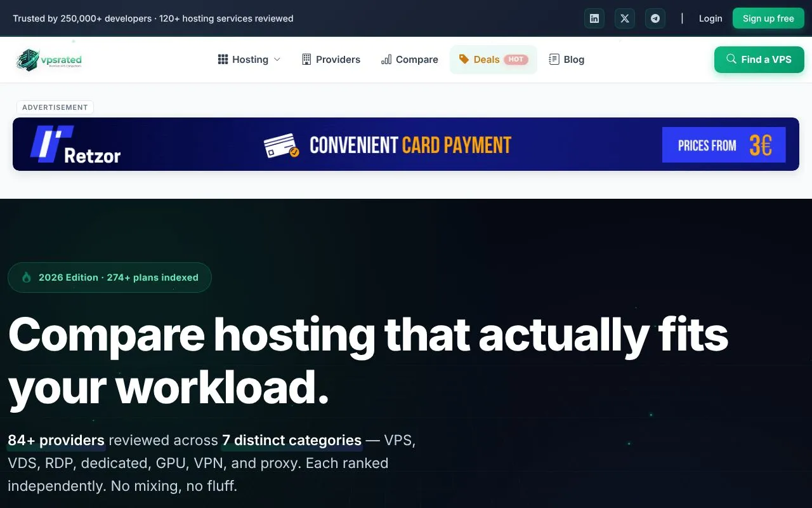Open the Deals menu item
This screenshot has height=508, width=812.
click(494, 60)
